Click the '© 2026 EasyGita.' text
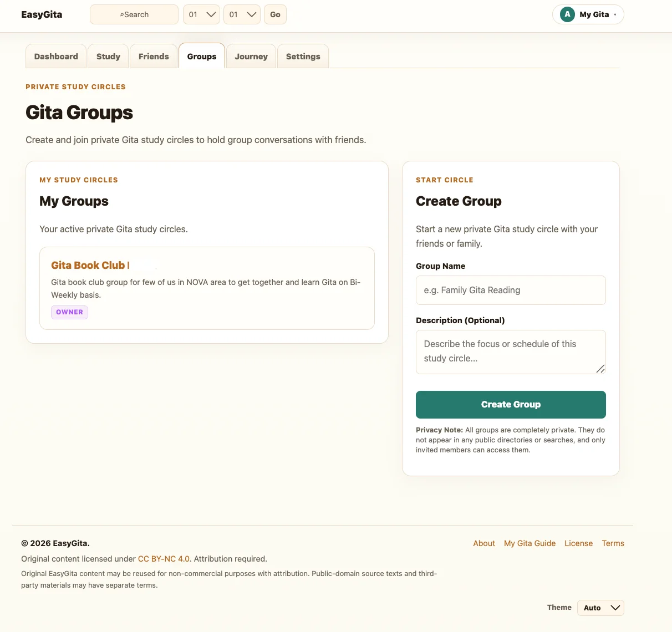Image resolution: width=672 pixels, height=632 pixels. (x=55, y=543)
